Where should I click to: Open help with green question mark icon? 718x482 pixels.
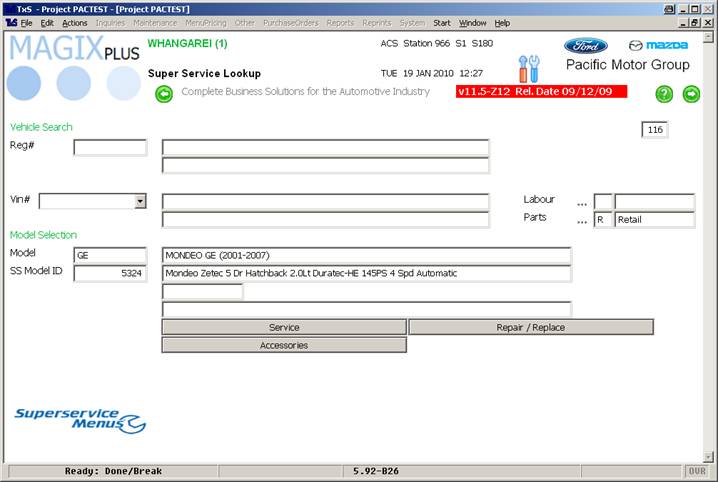[664, 94]
